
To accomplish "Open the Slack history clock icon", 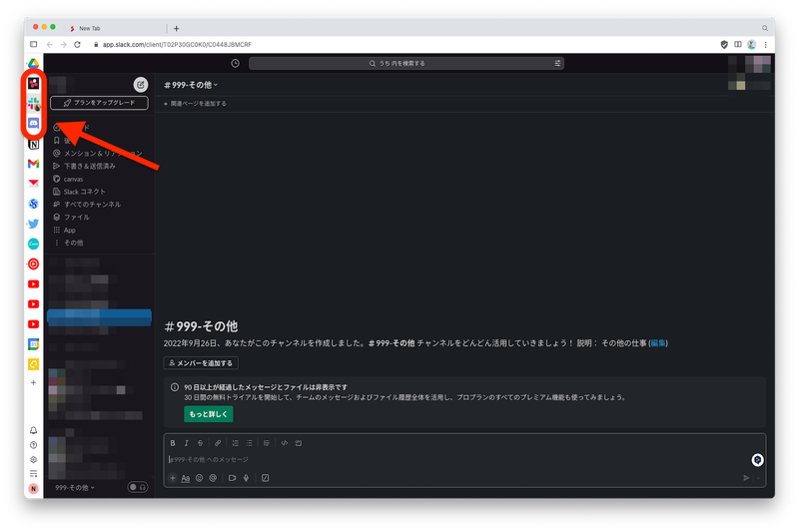I will coord(235,63).
